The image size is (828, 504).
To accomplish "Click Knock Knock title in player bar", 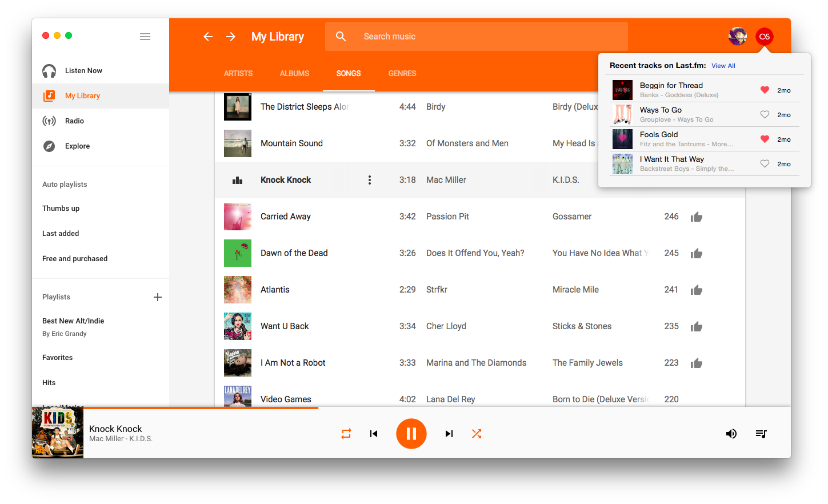I will coord(115,429).
